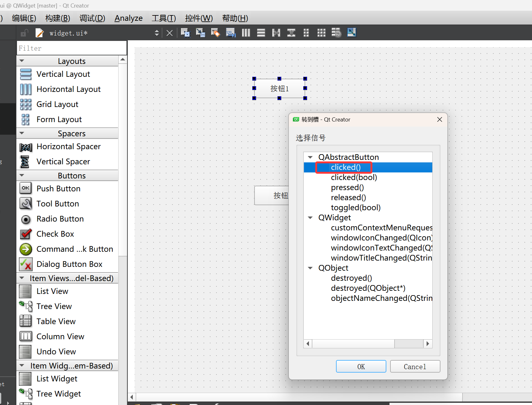Click the Edit Tab Order toolbar icon
The height and width of the screenshot is (405, 532).
pos(231,33)
